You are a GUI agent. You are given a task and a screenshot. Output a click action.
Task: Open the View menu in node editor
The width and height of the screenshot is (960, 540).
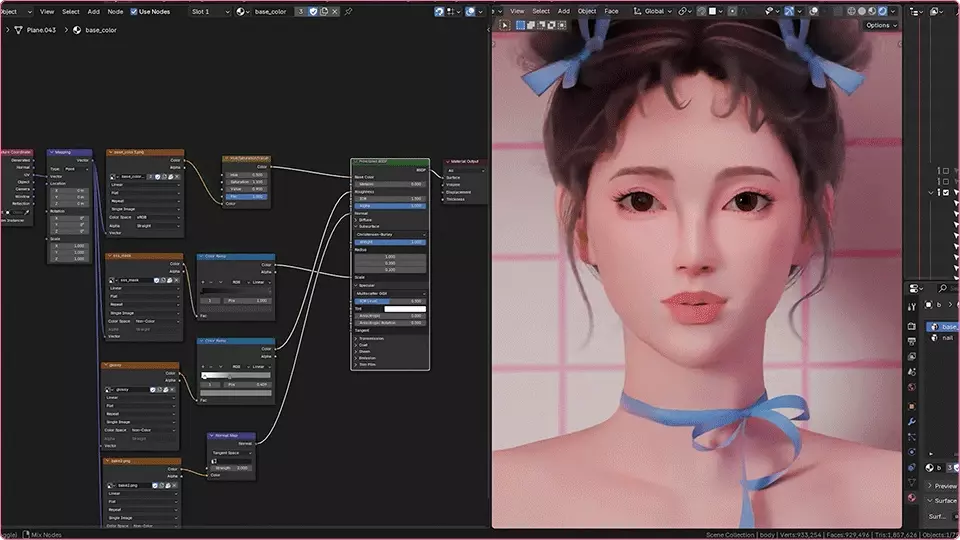[47, 12]
